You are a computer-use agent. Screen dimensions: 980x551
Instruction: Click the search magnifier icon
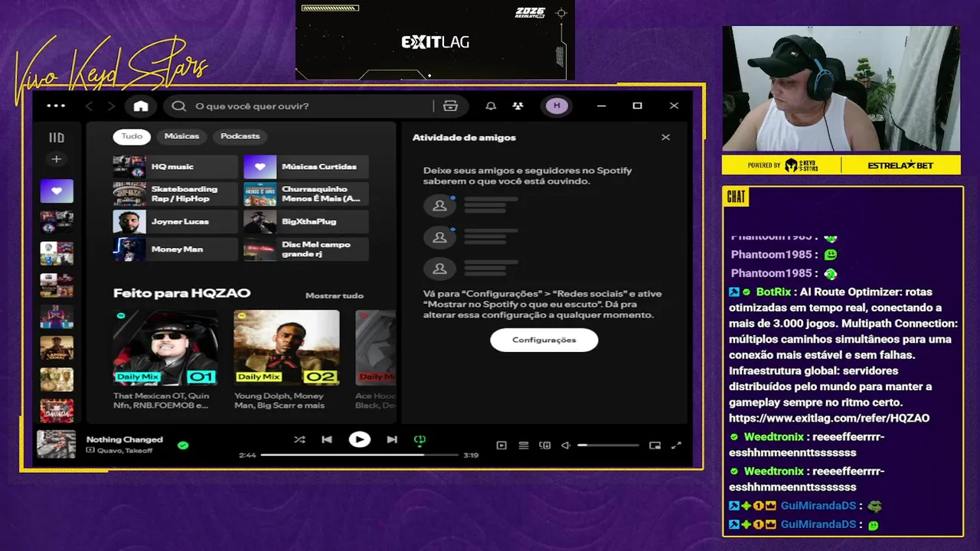(179, 106)
